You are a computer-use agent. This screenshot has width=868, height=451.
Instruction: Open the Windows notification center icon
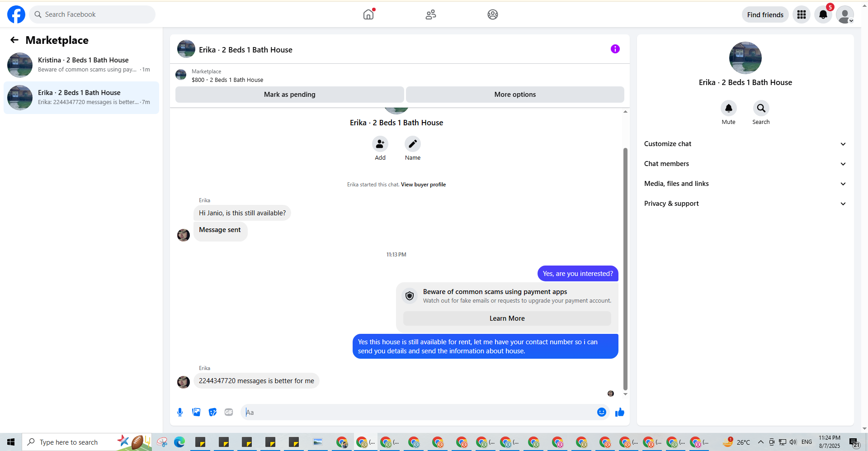tap(854, 442)
